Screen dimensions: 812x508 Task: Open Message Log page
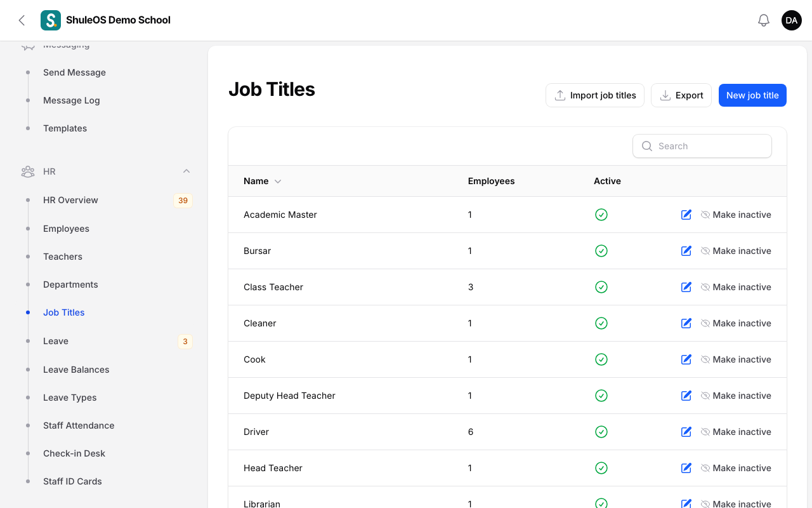pos(72,100)
